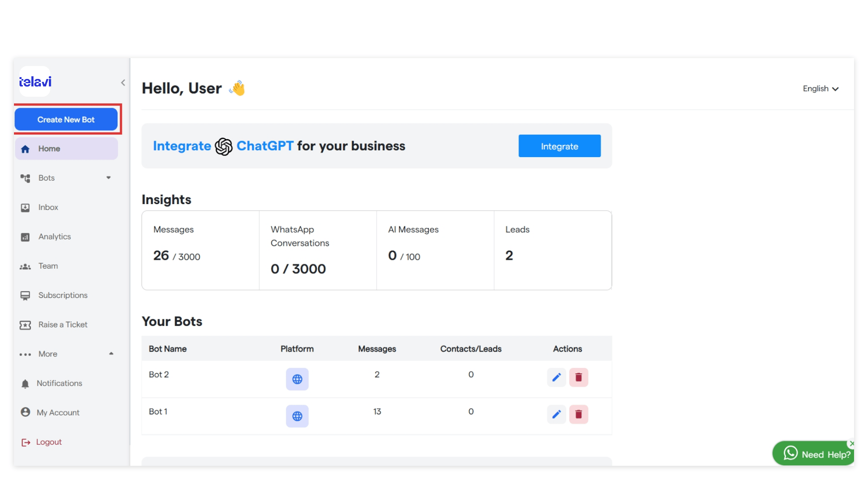Click the web globe icon for Bot 1
Screen dimensions: 868x502
[x=297, y=416]
